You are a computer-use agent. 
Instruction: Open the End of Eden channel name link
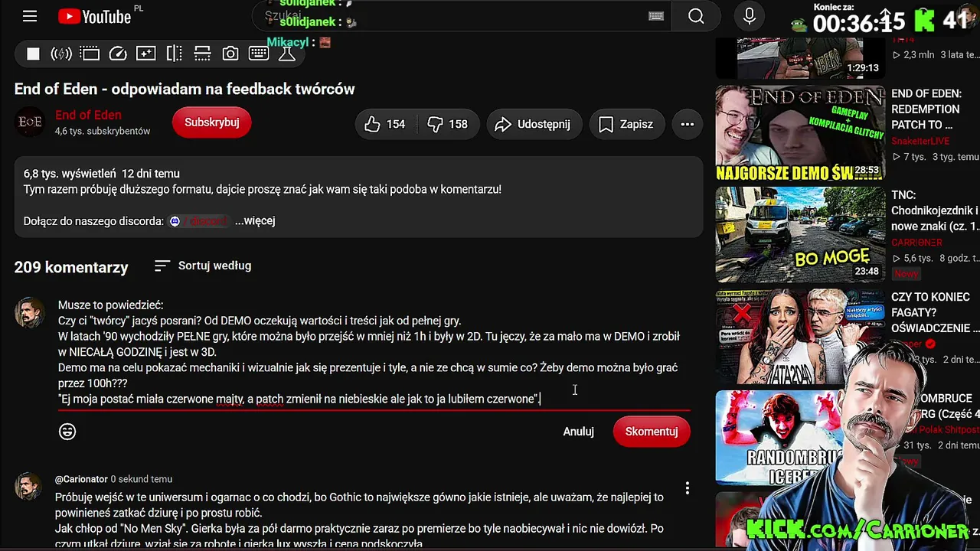pyautogui.click(x=88, y=115)
